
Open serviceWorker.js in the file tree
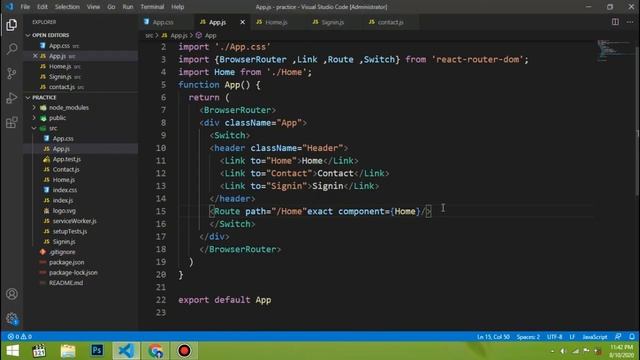pyautogui.click(x=74, y=221)
